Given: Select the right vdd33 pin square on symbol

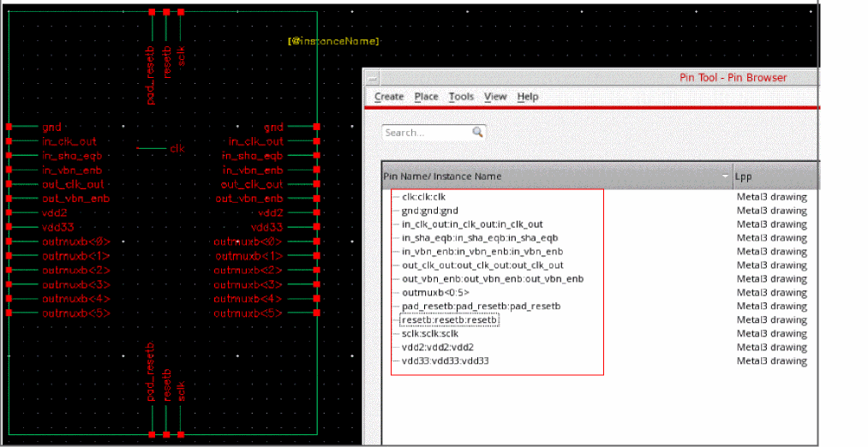Looking at the screenshot, I should point(317,228).
